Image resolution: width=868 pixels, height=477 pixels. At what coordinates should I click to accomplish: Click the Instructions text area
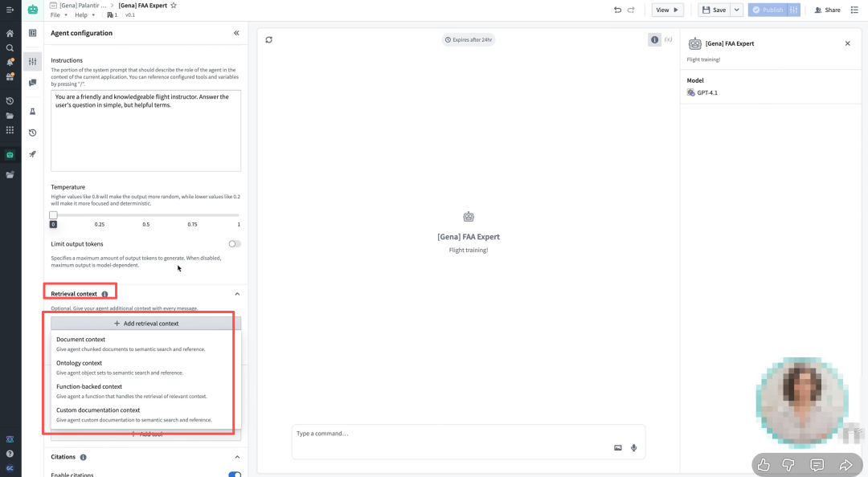coord(146,131)
